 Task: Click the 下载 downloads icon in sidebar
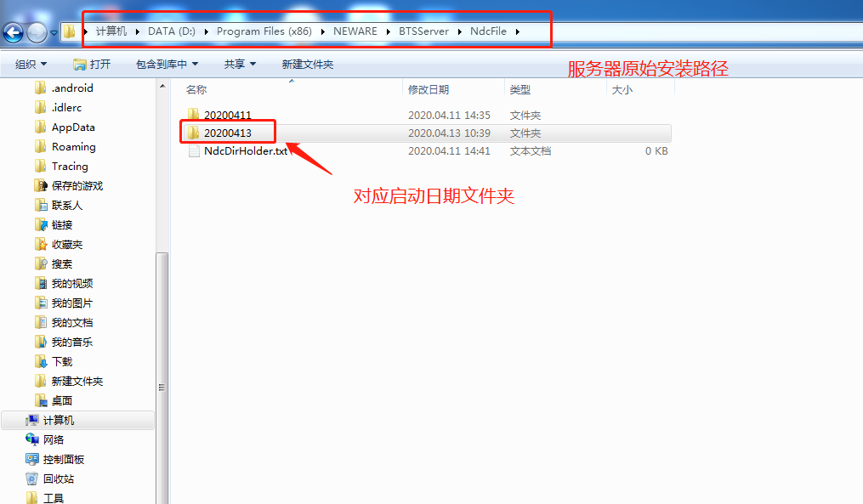pos(40,361)
